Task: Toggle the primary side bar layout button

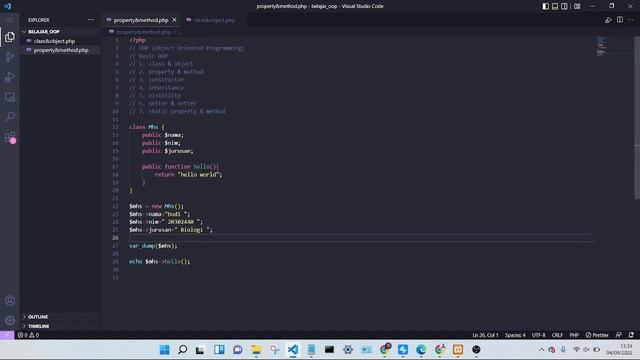Action: (546, 6)
